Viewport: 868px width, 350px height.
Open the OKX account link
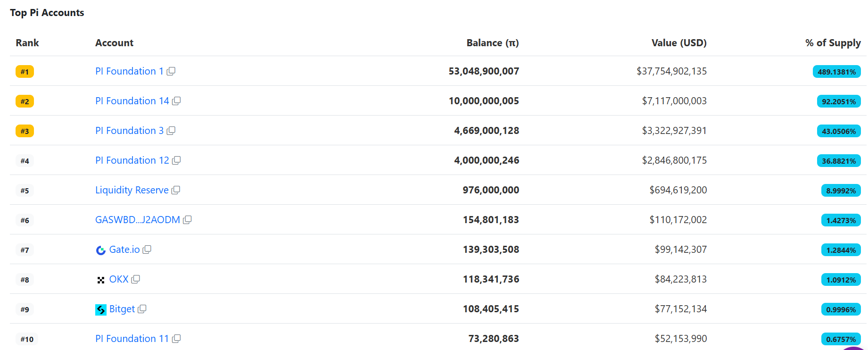click(x=119, y=279)
